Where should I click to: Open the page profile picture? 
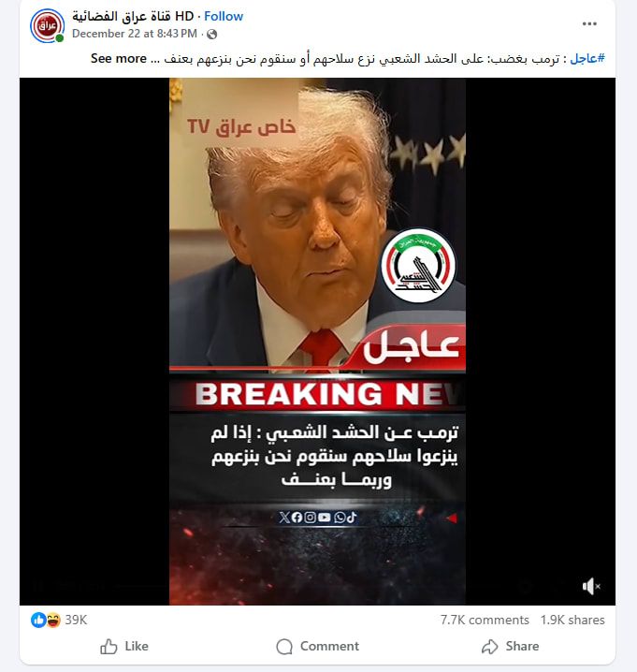47,25
